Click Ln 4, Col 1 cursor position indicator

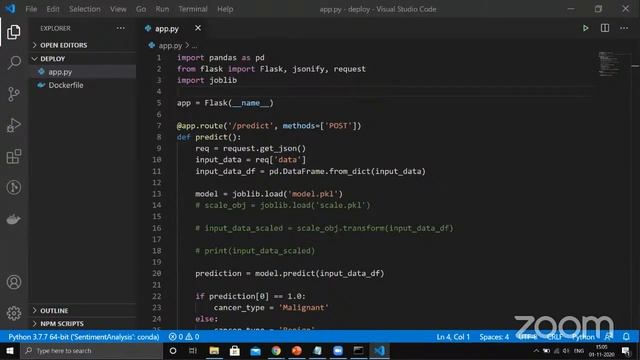453,337
